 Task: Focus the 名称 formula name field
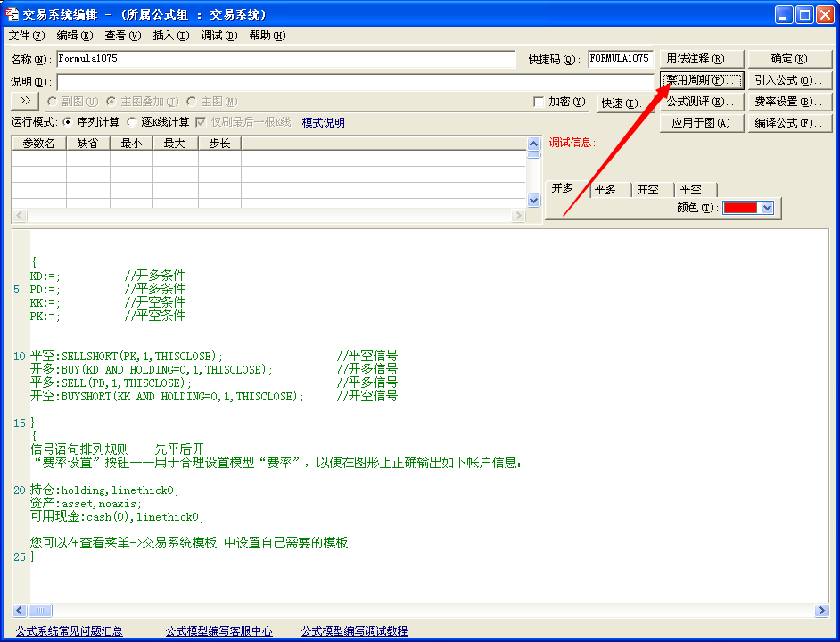pos(285,59)
